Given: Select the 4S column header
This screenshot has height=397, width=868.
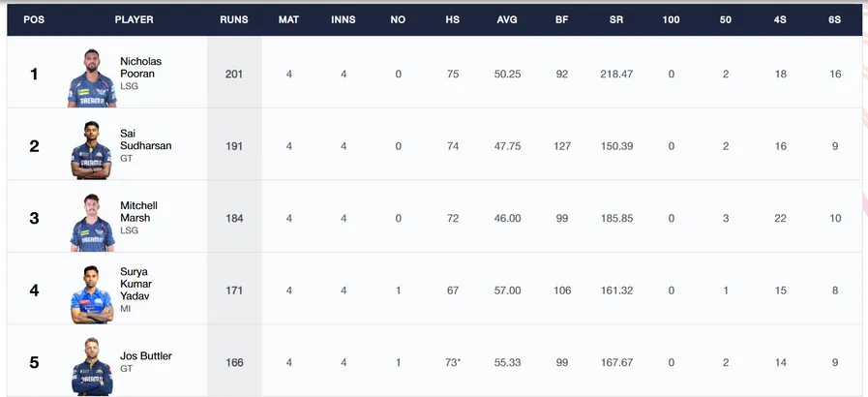Looking at the screenshot, I should (x=780, y=19).
